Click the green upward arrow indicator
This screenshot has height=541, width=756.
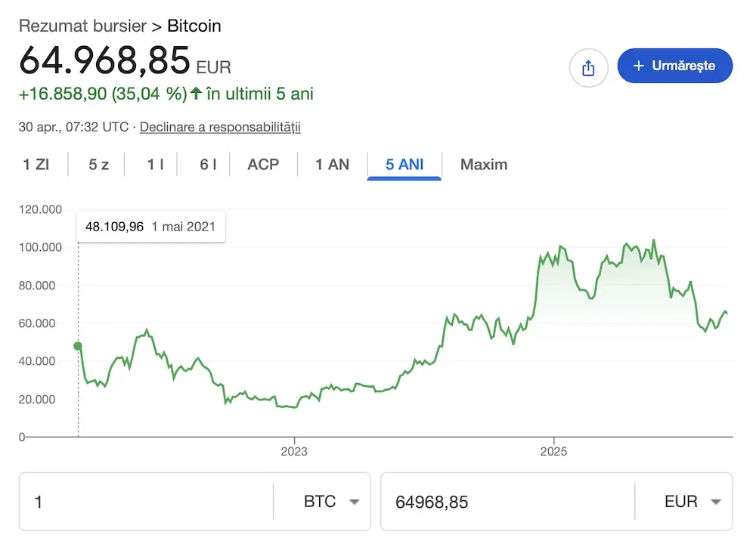(196, 93)
